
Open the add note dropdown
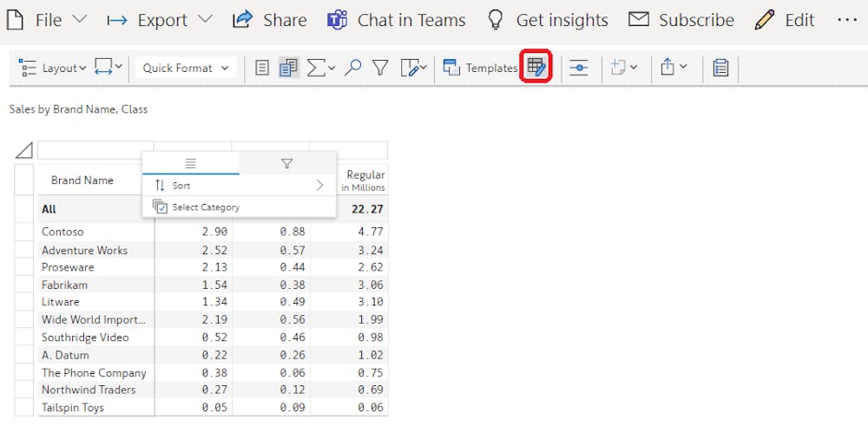coord(624,68)
